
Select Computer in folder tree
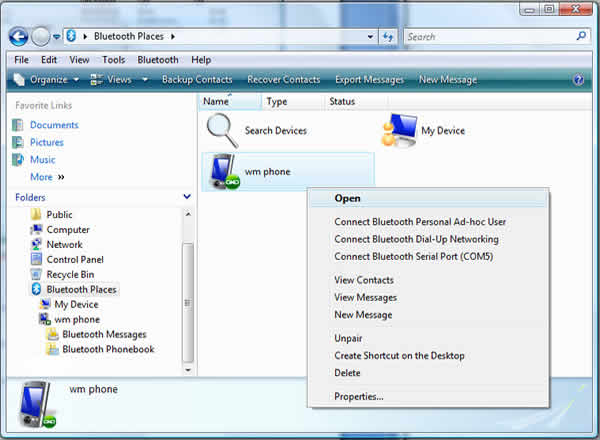click(x=68, y=230)
